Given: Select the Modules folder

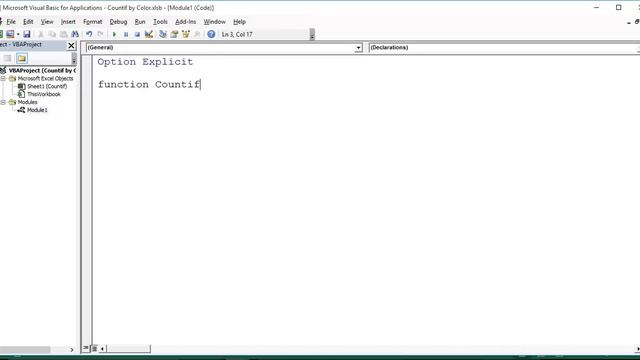Looking at the screenshot, I should click(27, 102).
